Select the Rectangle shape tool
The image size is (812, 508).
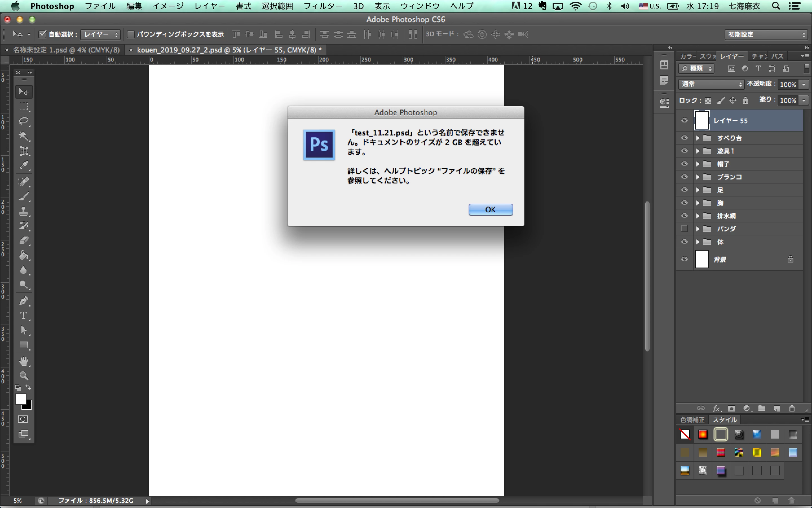(x=23, y=345)
